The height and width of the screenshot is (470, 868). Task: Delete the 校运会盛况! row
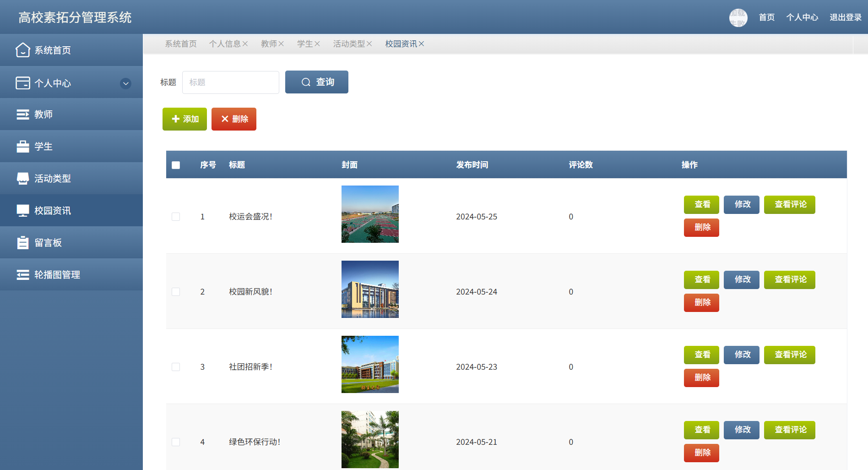pos(701,228)
